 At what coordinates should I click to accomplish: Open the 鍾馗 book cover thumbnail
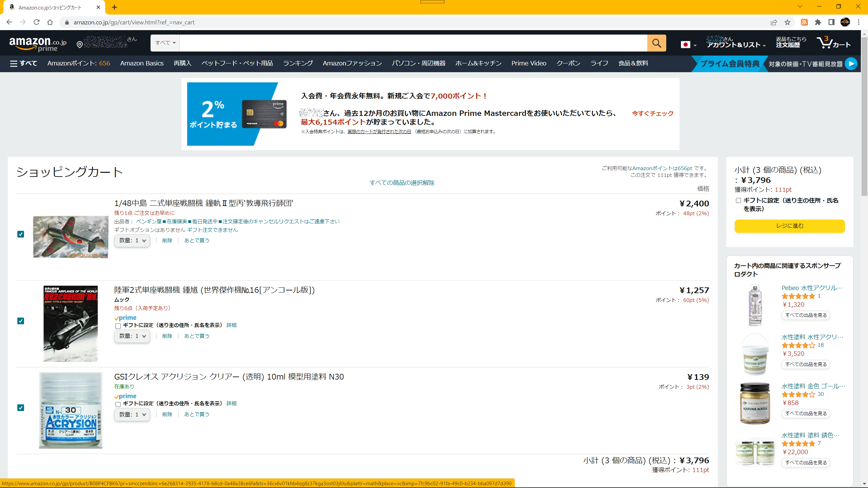[71, 324]
